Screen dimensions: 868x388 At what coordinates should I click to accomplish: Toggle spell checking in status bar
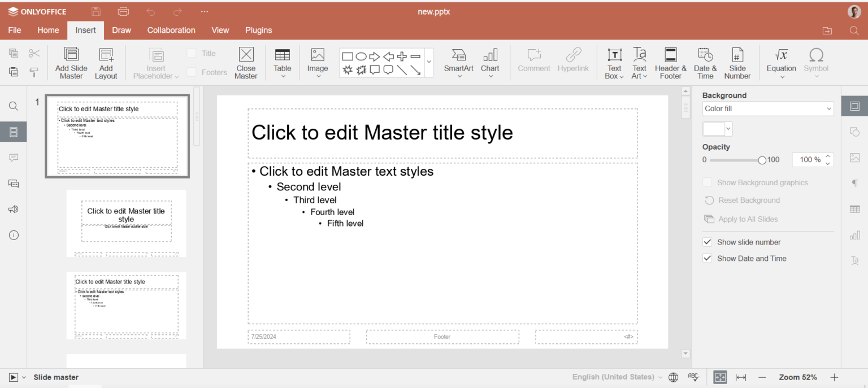pos(693,377)
